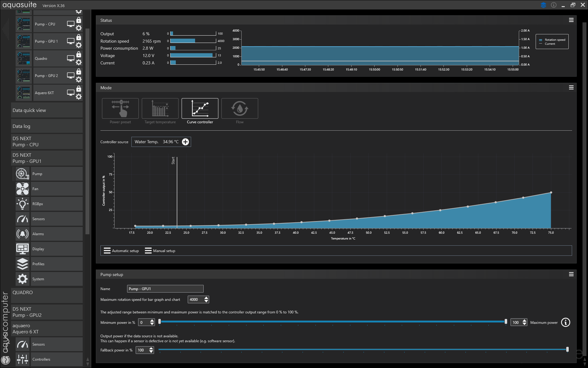Select the Power preset mode icon

120,109
